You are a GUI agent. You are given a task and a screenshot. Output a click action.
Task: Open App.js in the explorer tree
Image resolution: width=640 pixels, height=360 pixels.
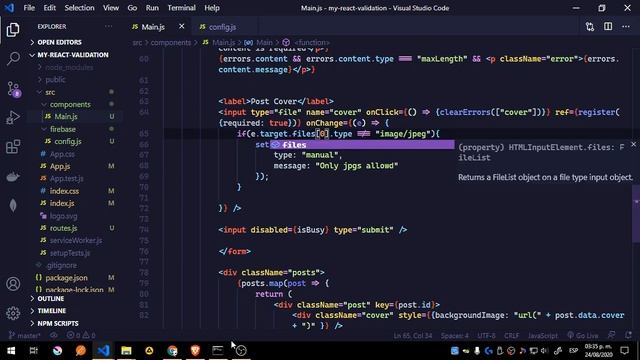pos(60,166)
